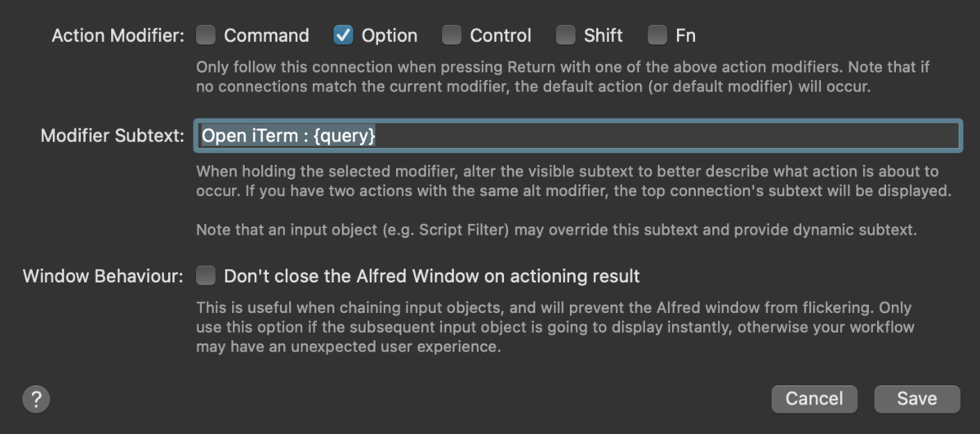980x434 pixels.
Task: Tick the Control modifier checkbox
Action: point(452,35)
